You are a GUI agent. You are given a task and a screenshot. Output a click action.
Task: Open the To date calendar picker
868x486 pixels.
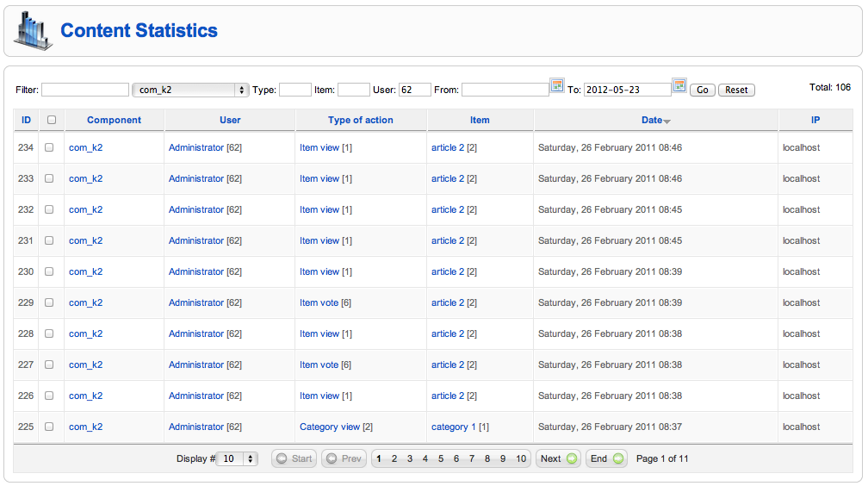[x=679, y=85]
